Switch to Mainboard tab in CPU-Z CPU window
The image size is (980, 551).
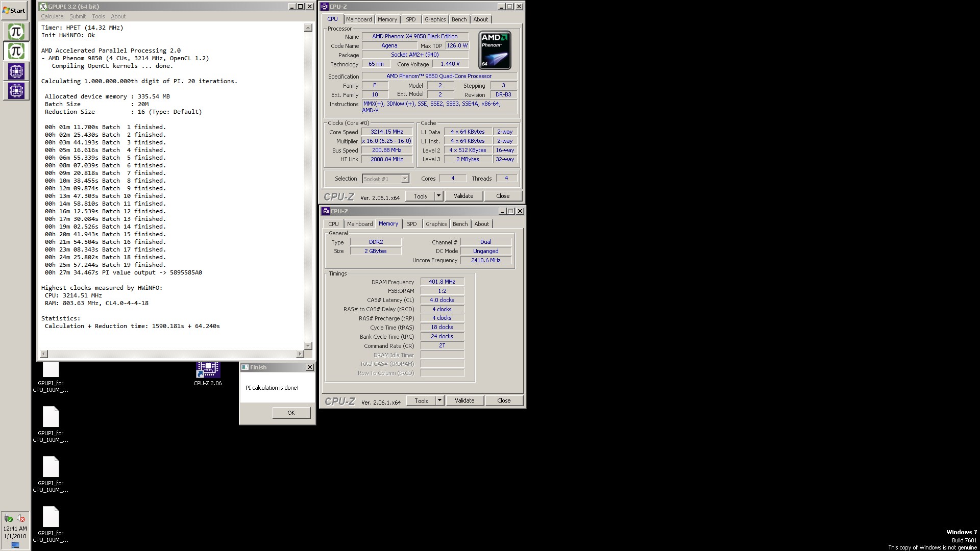[x=359, y=19]
